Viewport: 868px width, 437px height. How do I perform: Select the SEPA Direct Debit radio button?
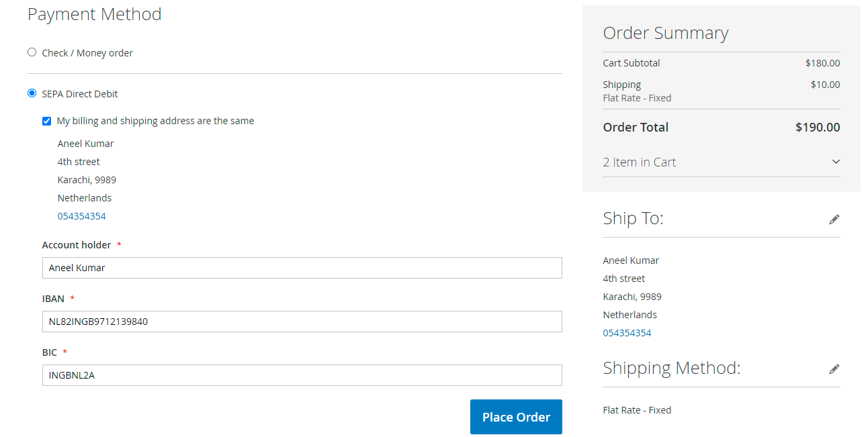pos(32,93)
